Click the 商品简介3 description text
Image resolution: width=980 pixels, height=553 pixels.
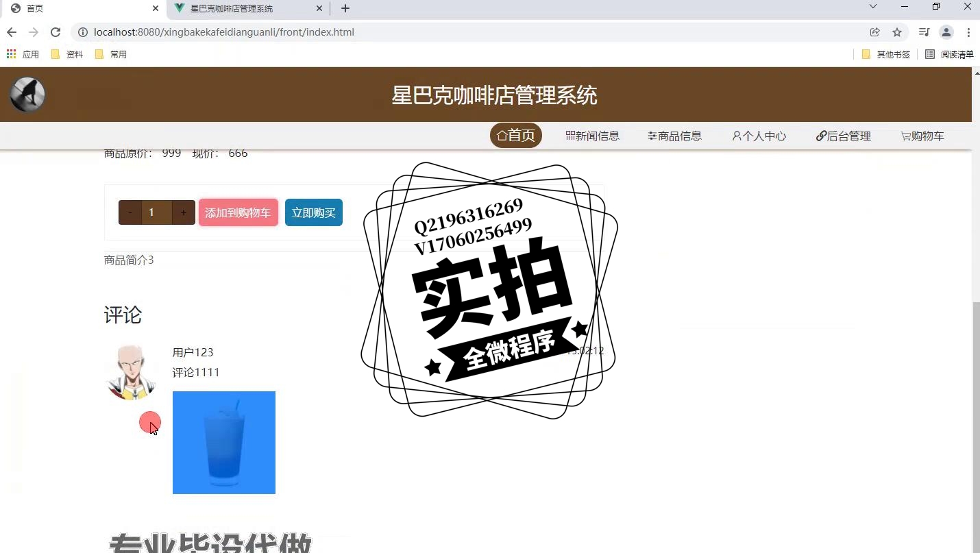coord(129,260)
